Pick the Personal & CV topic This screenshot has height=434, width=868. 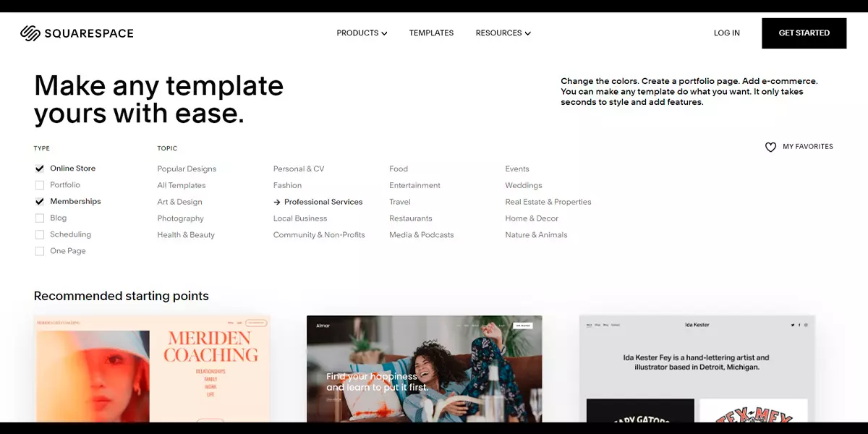coord(299,169)
